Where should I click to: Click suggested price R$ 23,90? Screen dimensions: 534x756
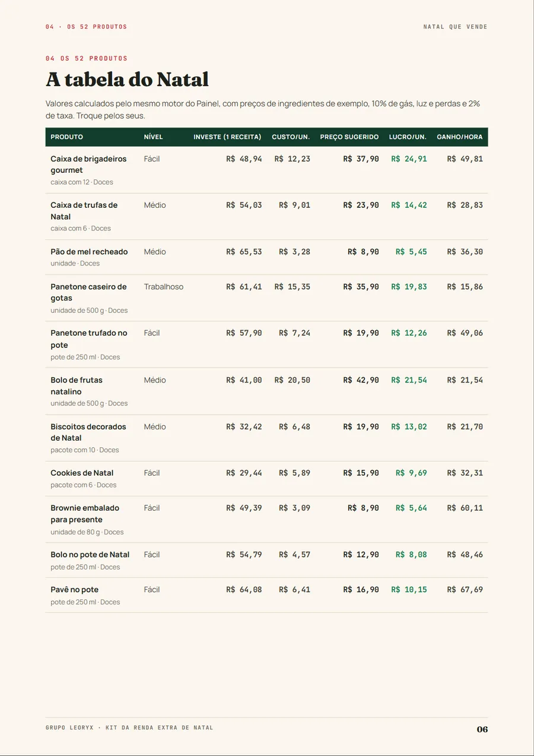[361, 205]
